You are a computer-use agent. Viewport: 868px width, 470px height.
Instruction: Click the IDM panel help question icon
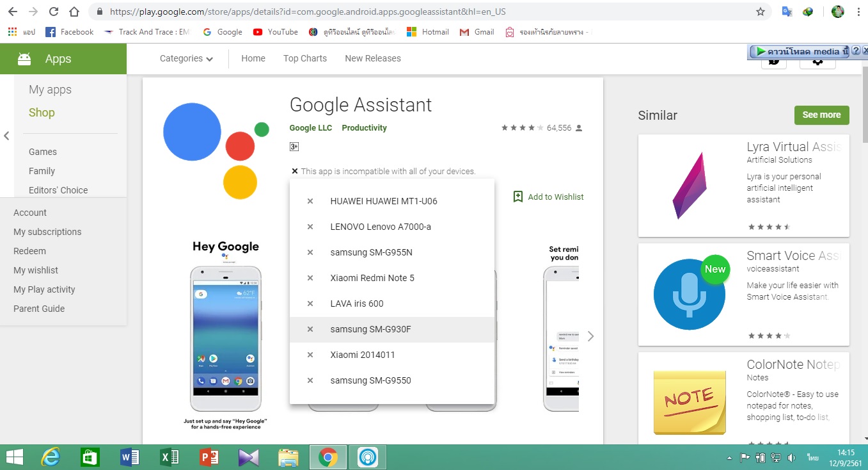click(856, 51)
